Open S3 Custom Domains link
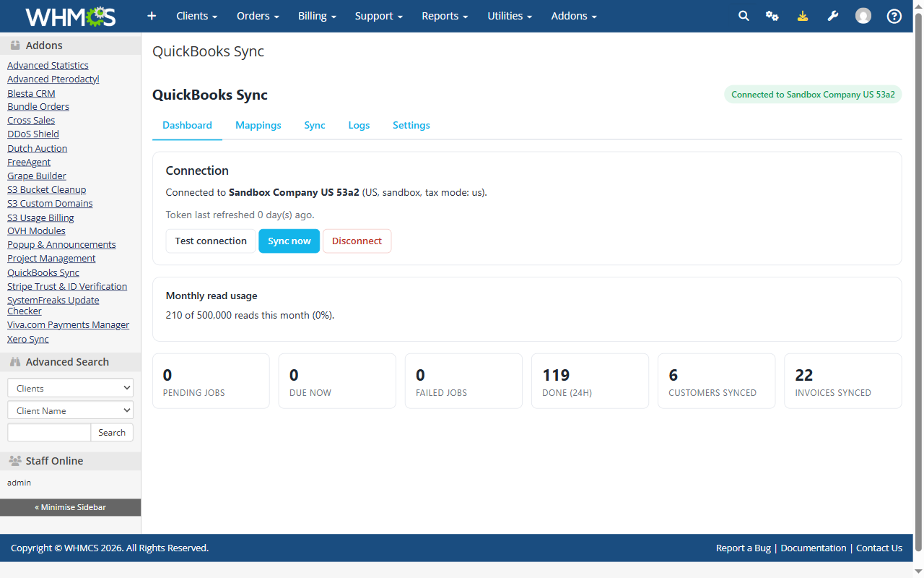This screenshot has width=924, height=578. pos(50,203)
